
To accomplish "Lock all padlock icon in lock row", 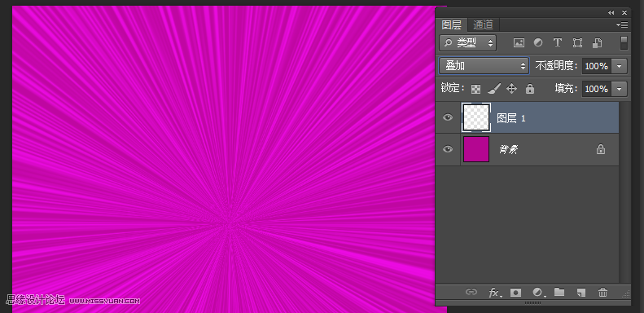I will click(530, 88).
